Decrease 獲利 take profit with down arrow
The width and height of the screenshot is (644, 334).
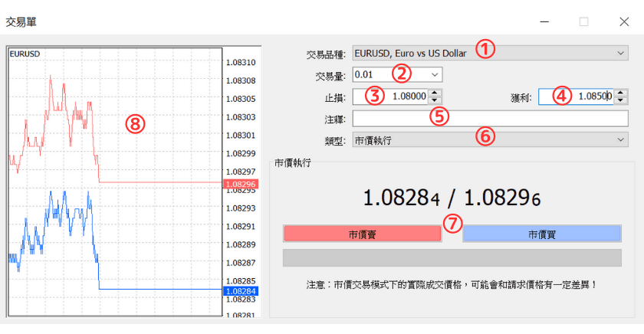621,101
